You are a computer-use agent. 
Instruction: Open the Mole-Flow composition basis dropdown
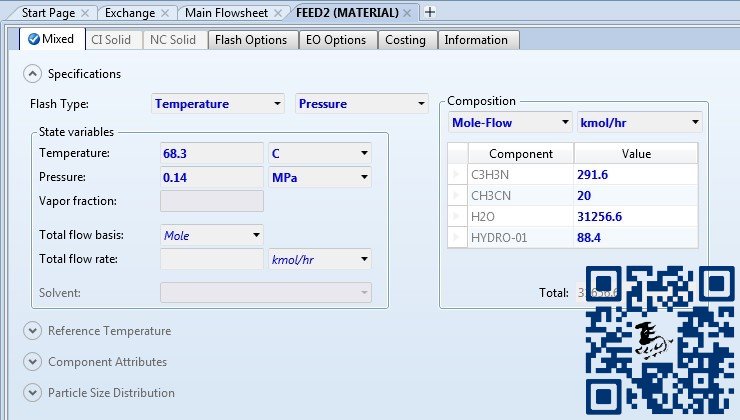[x=508, y=123]
